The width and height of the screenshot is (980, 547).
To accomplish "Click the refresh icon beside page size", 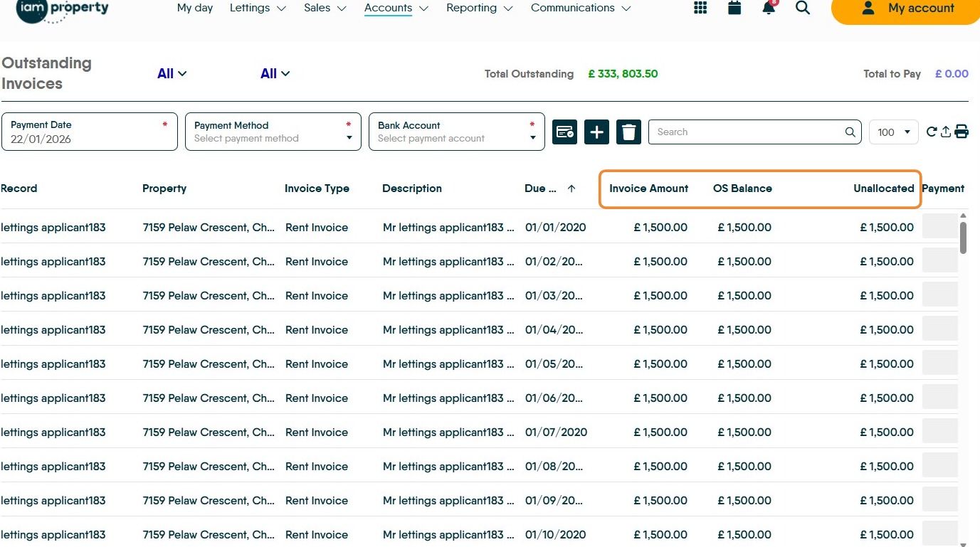I will coord(932,132).
